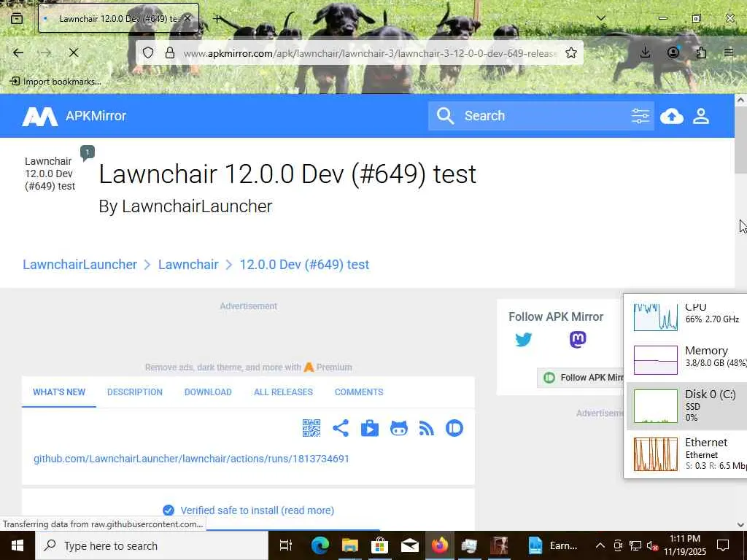Screen dimensions: 747x560
Task: Open the Windows Start menu
Action: [18, 545]
